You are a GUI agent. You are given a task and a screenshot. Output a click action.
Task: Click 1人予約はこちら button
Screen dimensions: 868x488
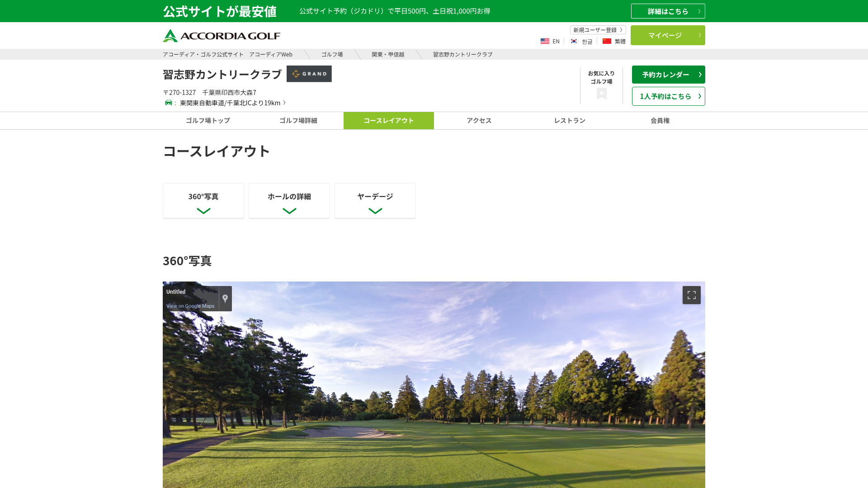(x=669, y=96)
